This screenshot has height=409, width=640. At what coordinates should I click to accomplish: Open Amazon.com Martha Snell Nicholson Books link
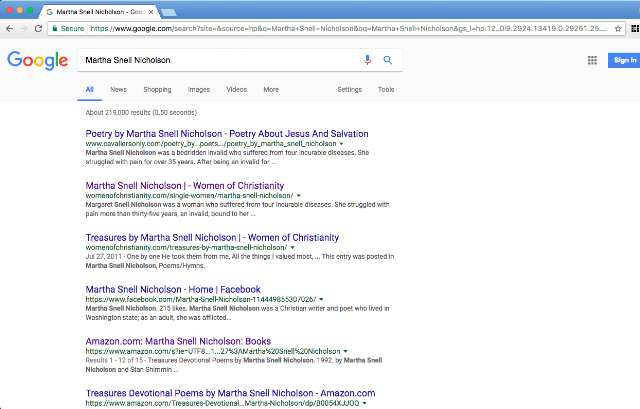click(178, 341)
